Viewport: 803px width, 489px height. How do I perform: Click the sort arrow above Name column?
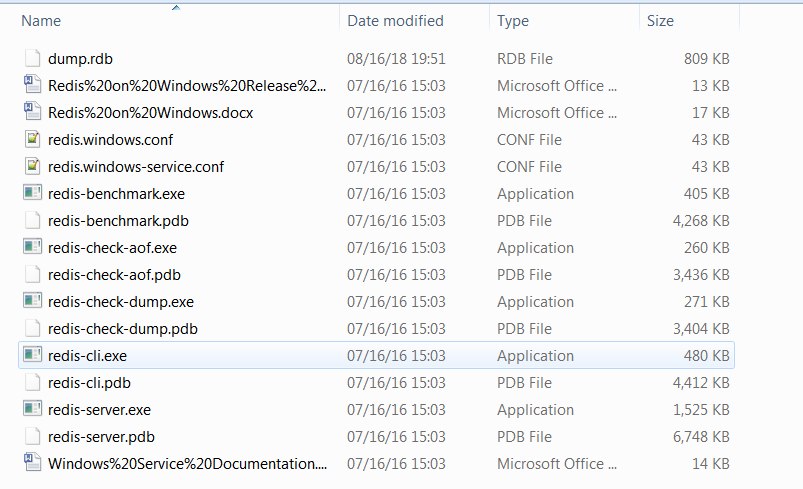[176, 7]
